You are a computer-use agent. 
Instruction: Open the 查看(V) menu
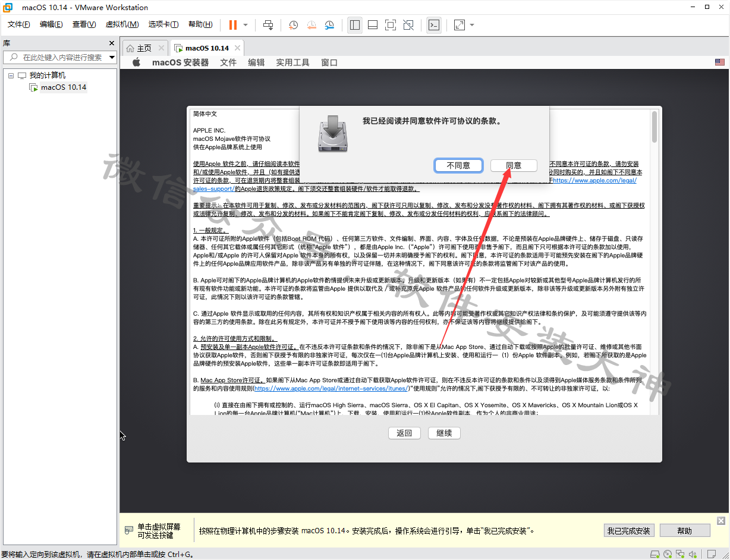tap(84, 24)
